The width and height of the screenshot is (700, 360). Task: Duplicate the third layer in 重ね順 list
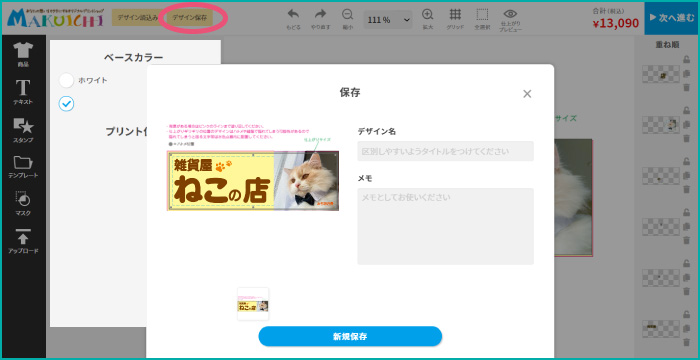(x=686, y=176)
